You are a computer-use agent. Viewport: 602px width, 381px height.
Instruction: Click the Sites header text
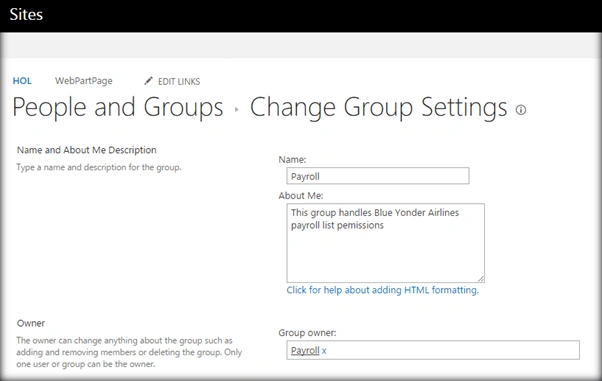tap(26, 15)
